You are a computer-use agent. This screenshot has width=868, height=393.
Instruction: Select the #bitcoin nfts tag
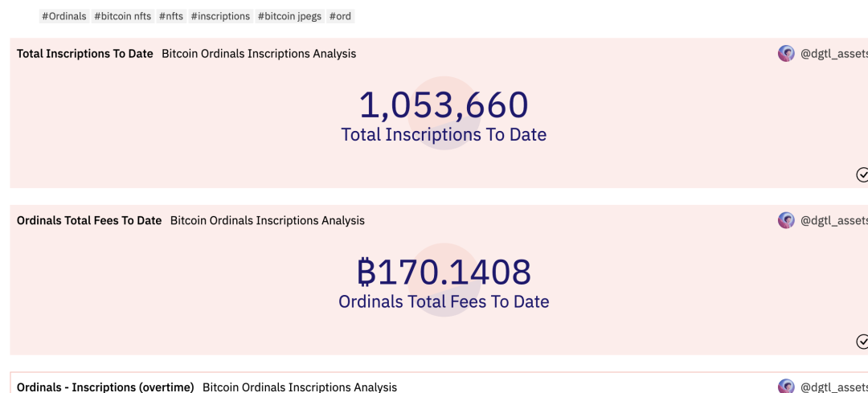(122, 16)
